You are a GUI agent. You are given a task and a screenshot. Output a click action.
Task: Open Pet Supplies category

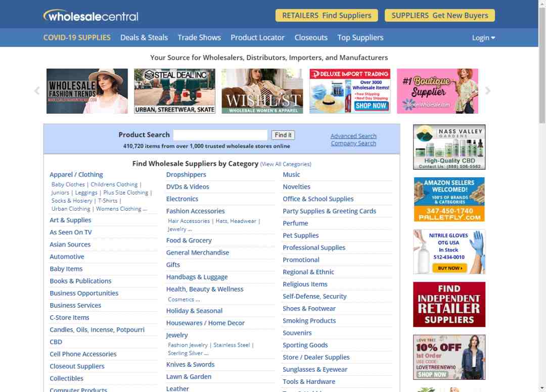tap(300, 235)
